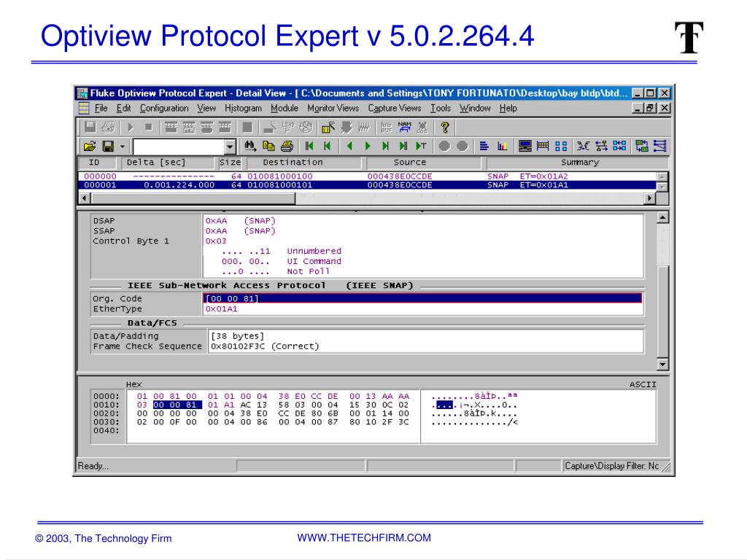Image resolution: width=747 pixels, height=560 pixels.
Task: Jump to first frame with double-bar arrow icon
Action: [309, 146]
